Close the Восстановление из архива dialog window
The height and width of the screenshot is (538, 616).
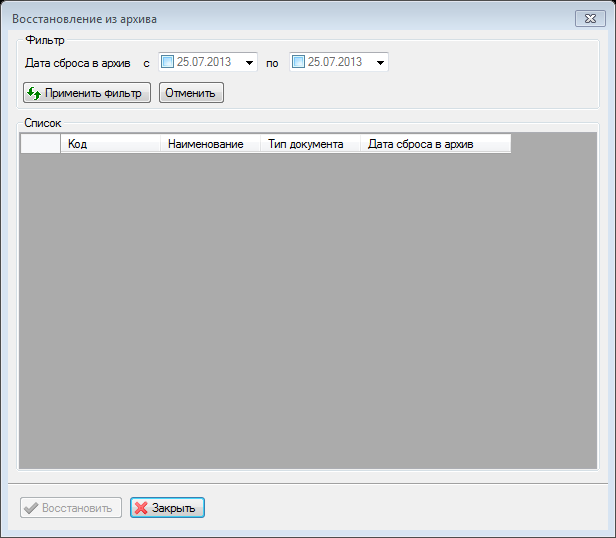point(590,18)
